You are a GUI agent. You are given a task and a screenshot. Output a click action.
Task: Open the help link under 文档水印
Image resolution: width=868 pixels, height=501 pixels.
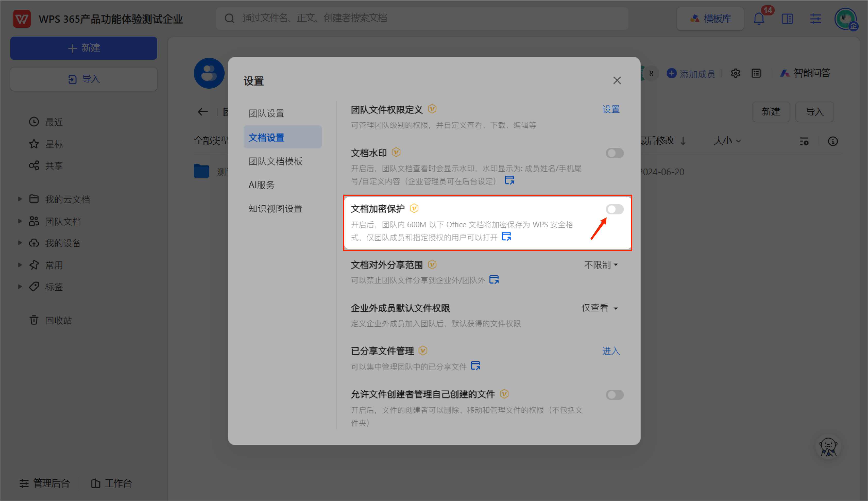(x=509, y=180)
